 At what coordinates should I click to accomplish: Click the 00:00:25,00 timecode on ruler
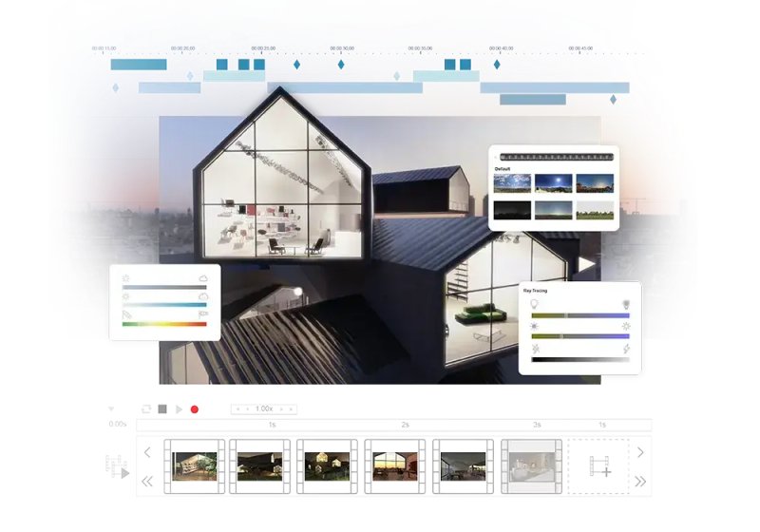point(263,47)
